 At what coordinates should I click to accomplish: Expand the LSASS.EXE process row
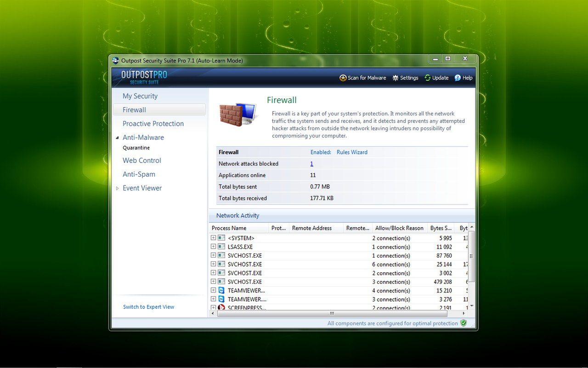coord(213,247)
